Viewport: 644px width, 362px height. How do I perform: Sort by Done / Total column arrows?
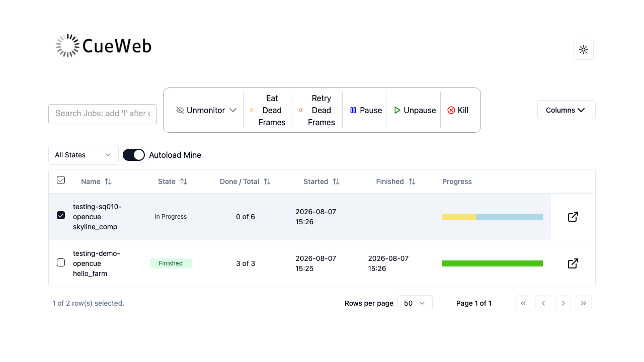(267, 182)
